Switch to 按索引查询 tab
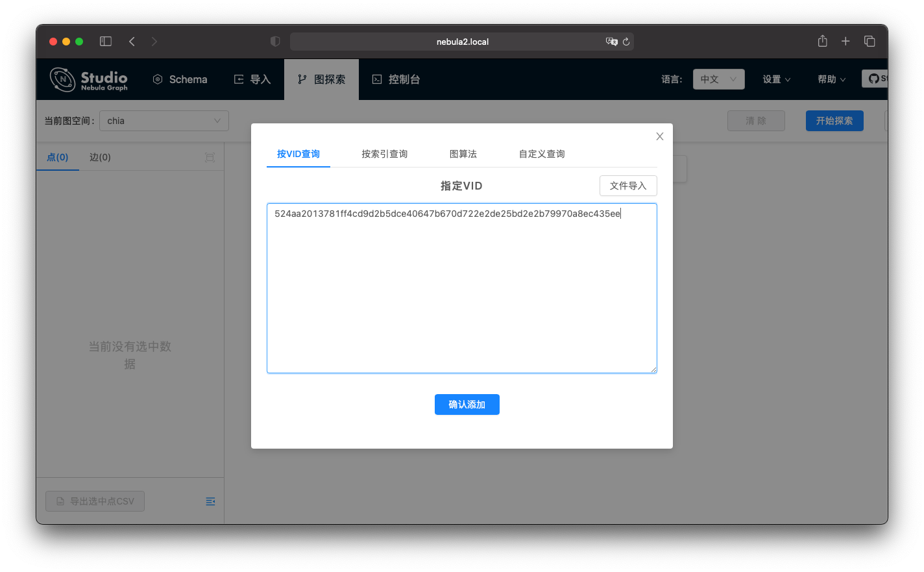The height and width of the screenshot is (572, 924). pyautogui.click(x=385, y=154)
